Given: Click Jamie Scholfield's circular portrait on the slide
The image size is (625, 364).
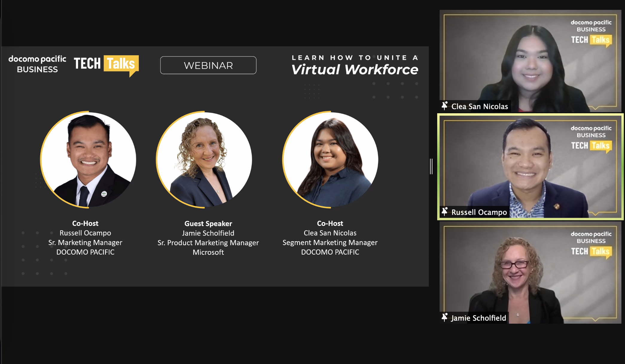Looking at the screenshot, I should pos(204,160).
